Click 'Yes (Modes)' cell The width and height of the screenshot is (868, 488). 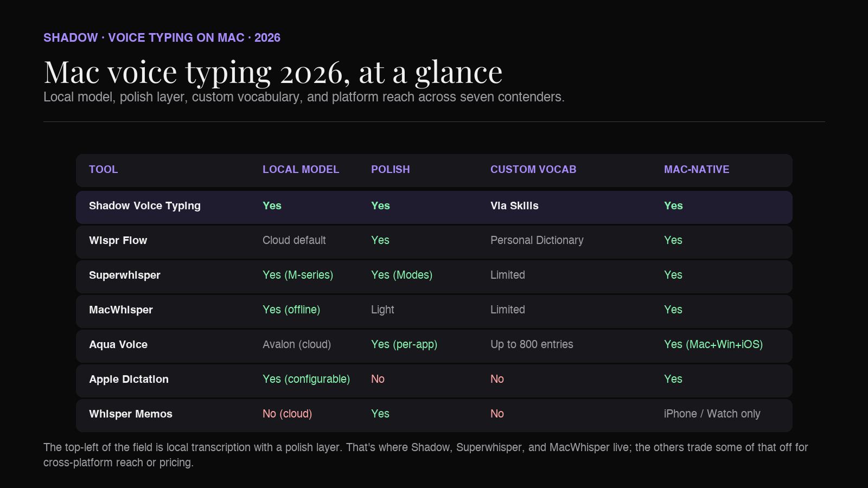tap(401, 275)
